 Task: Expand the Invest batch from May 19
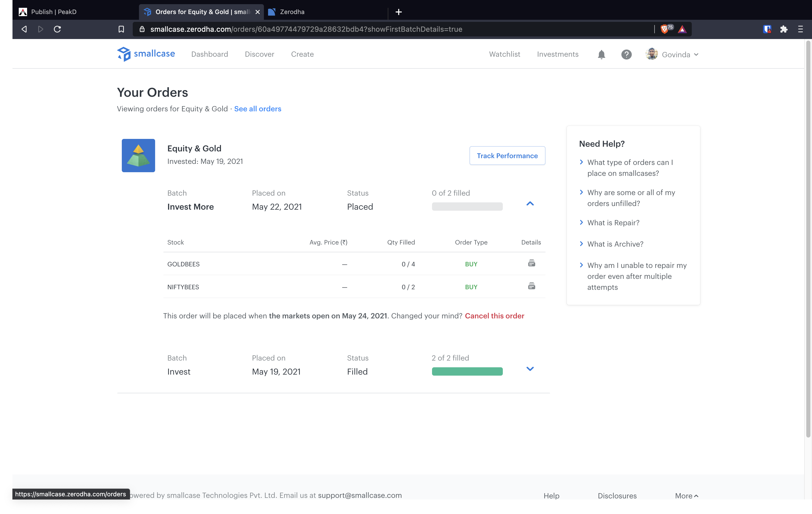click(x=530, y=368)
